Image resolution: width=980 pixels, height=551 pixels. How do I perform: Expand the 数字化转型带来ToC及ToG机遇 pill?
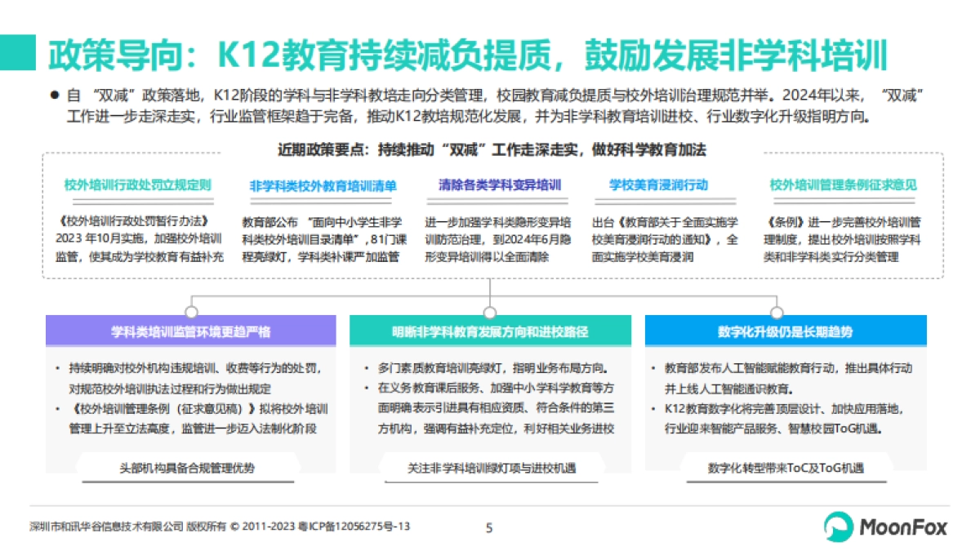(785, 467)
